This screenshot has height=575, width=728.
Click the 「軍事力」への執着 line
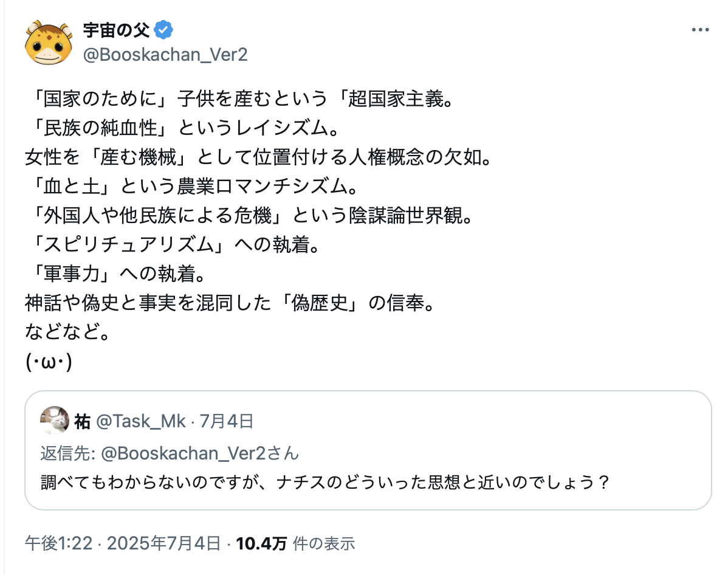[x=117, y=274]
